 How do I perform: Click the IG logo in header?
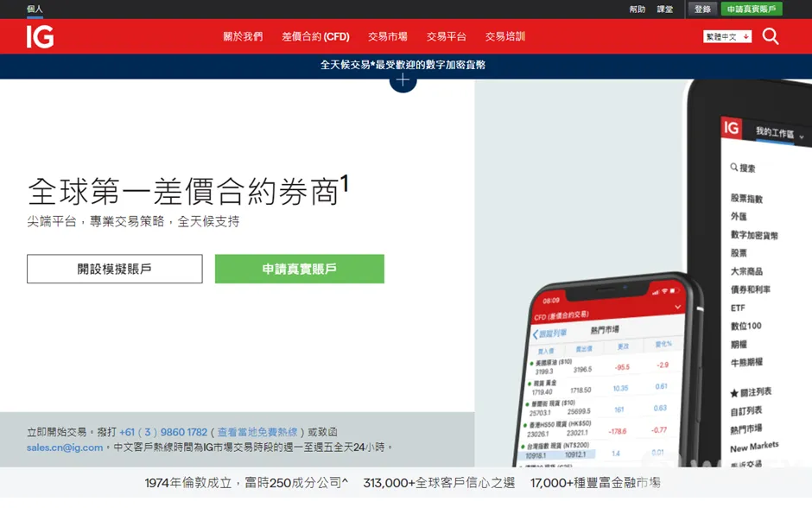tap(41, 37)
